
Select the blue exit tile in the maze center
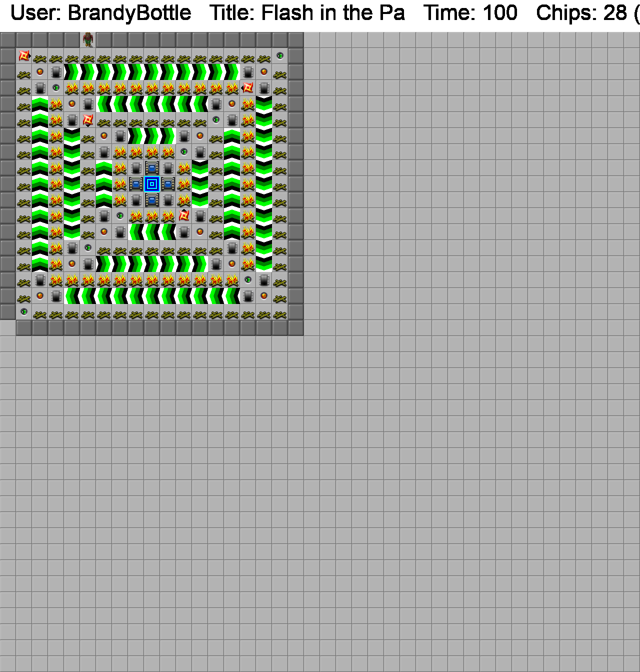[152, 184]
